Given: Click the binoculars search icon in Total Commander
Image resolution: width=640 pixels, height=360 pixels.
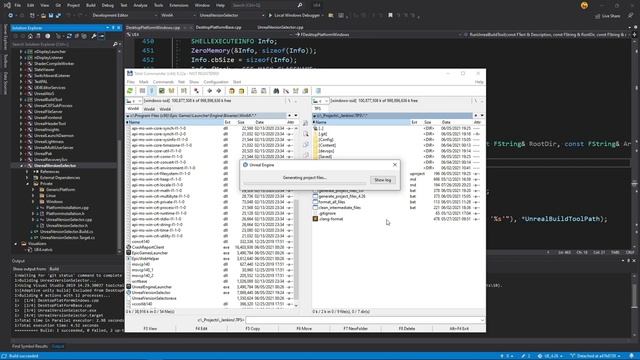Looking at the screenshot, I should coord(276,91).
